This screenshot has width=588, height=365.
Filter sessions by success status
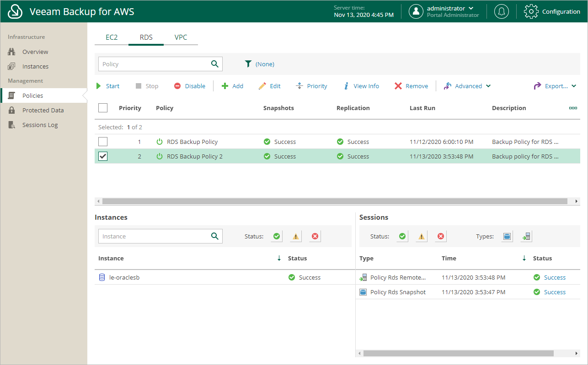(x=402, y=236)
